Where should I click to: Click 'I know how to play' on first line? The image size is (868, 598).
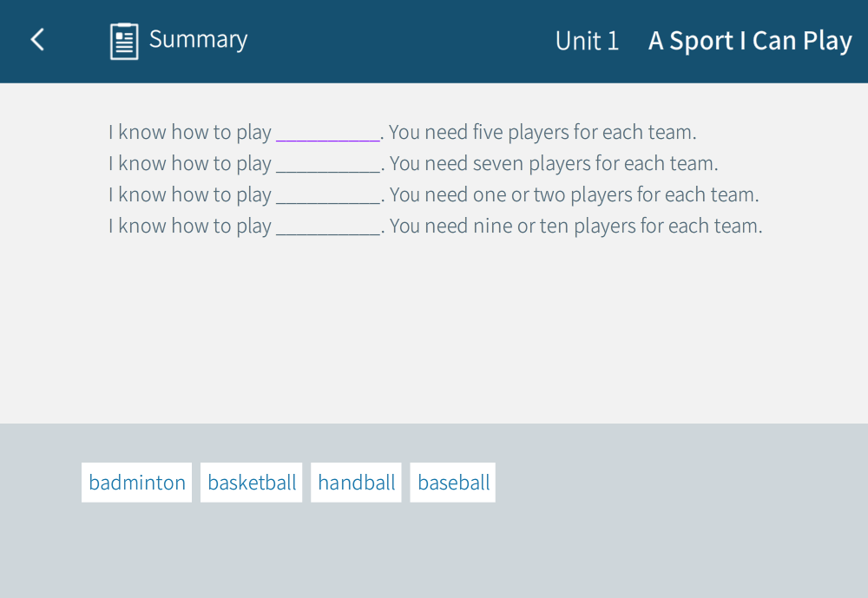click(189, 133)
